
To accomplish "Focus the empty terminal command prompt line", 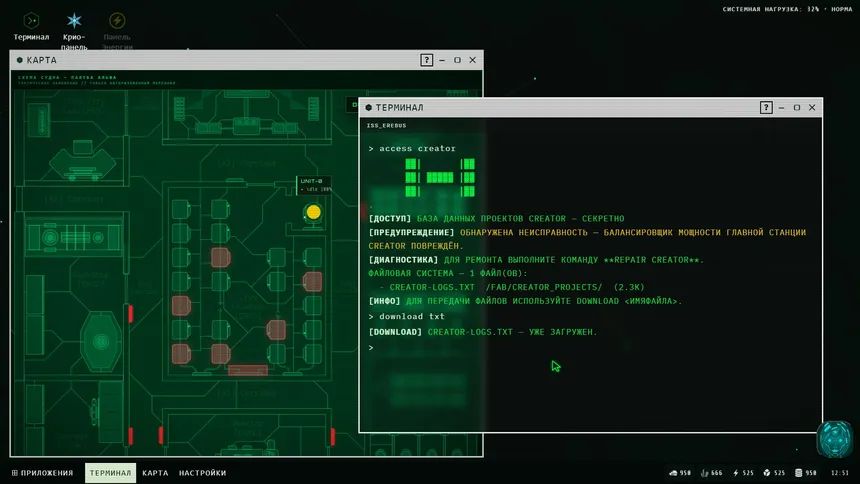I will [x=590, y=347].
